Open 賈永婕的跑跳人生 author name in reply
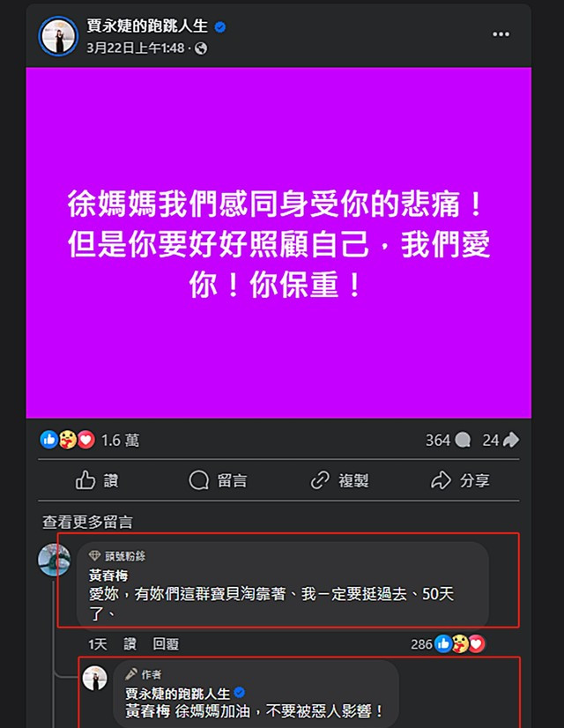Viewport: 564px width, 728px height. pyautogui.click(x=177, y=693)
